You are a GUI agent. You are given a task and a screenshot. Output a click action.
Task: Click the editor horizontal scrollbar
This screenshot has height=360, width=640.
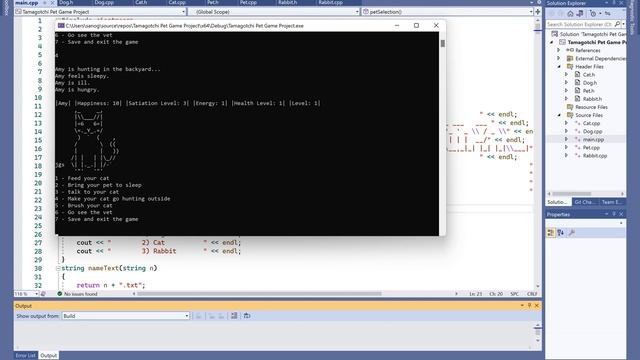pyautogui.click(x=259, y=293)
